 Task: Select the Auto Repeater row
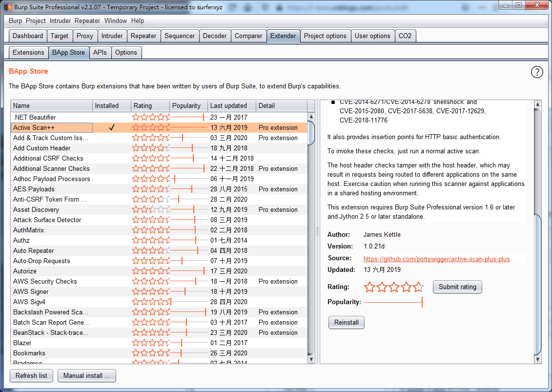pyautogui.click(x=159, y=250)
